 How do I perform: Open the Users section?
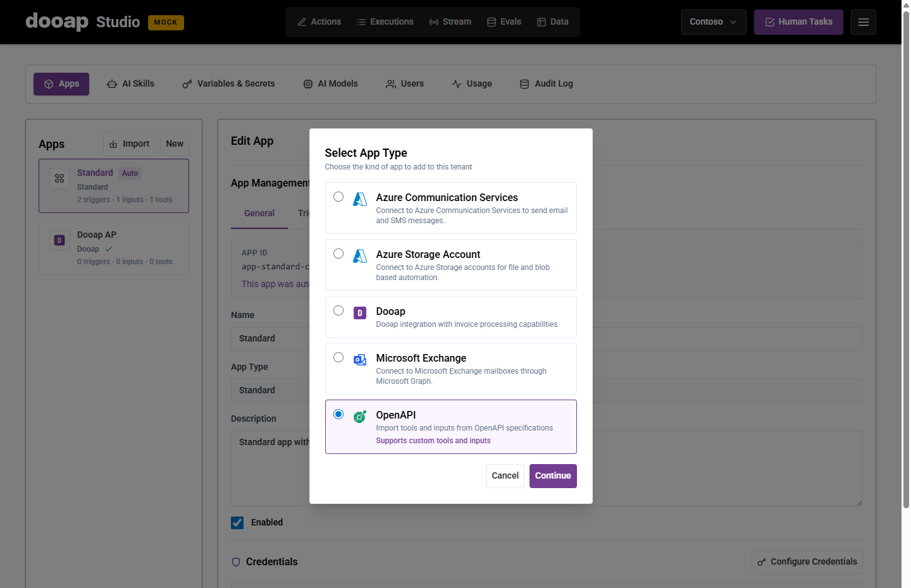point(405,84)
